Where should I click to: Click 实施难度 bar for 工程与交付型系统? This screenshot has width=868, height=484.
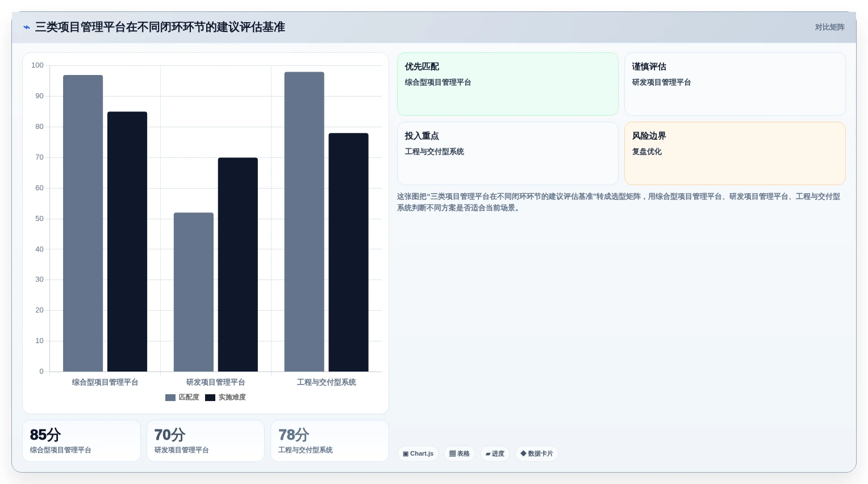(x=349, y=252)
